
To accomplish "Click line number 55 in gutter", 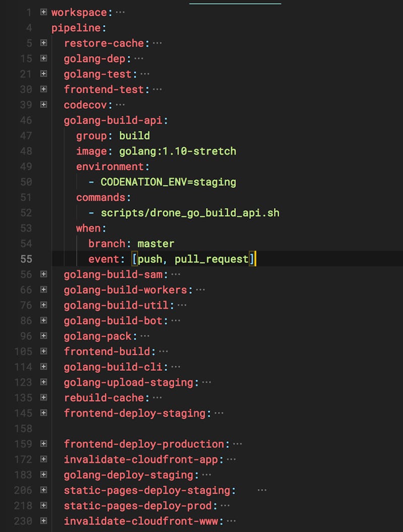I will pos(26,259).
